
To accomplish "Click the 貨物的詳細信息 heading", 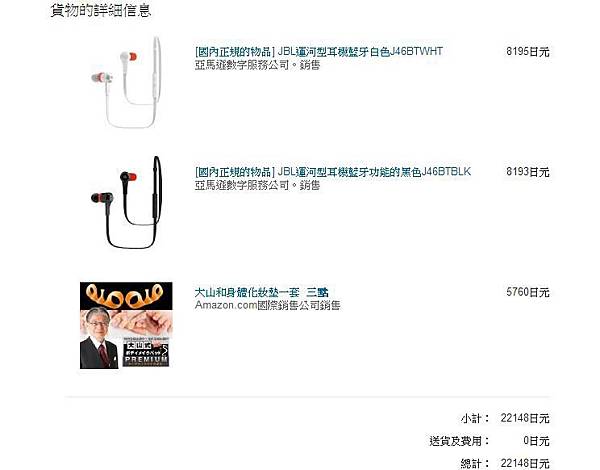I will point(101,10).
